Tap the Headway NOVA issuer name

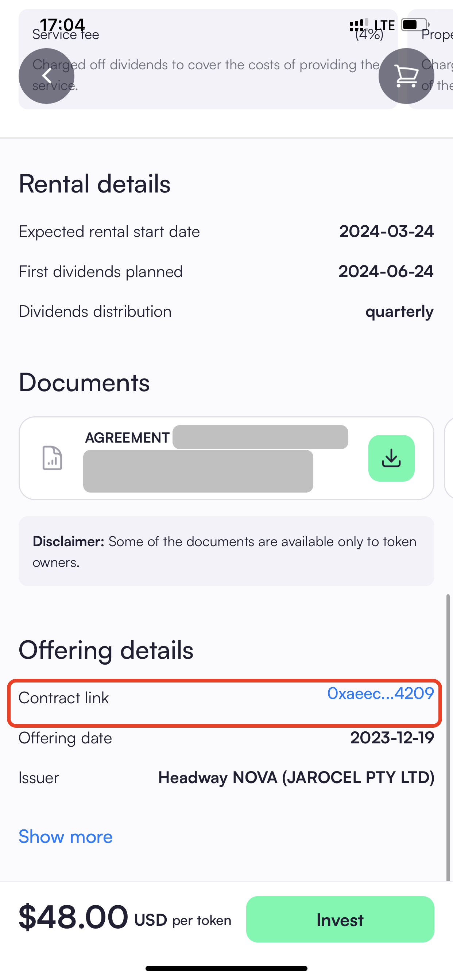296,778
